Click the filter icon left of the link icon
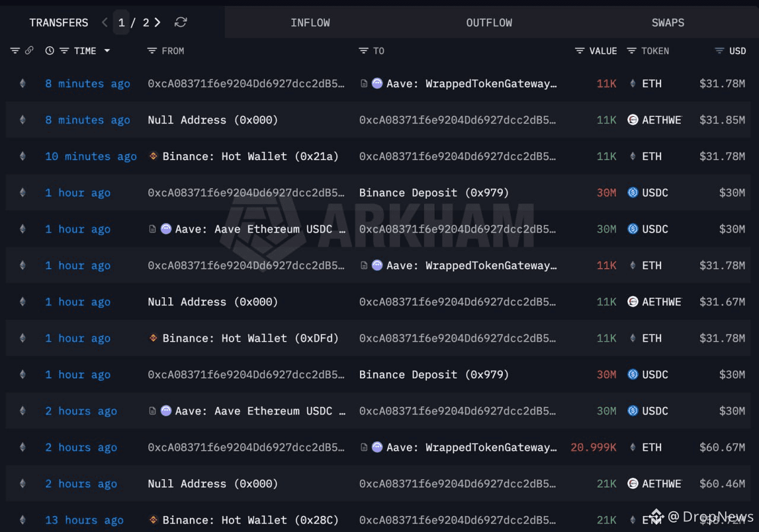759x532 pixels. tap(15, 51)
